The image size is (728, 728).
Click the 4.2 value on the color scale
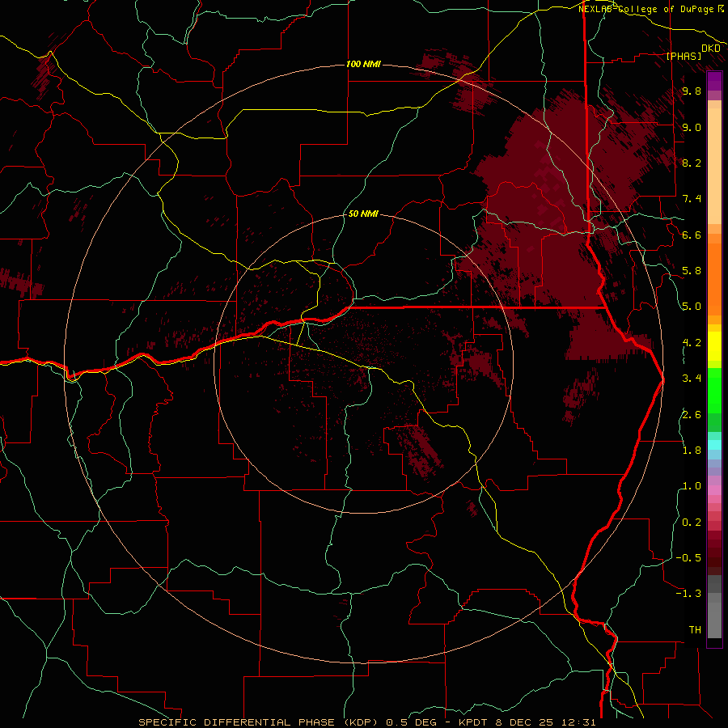(x=692, y=343)
